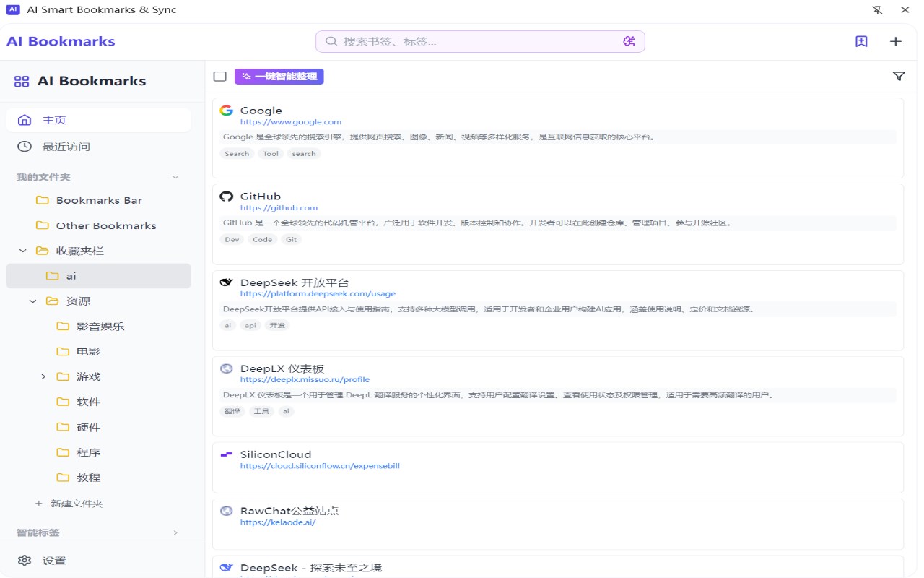Collapse the 收藏夹栏 folder chevron
The width and height of the screenshot is (924, 578).
(x=22, y=251)
